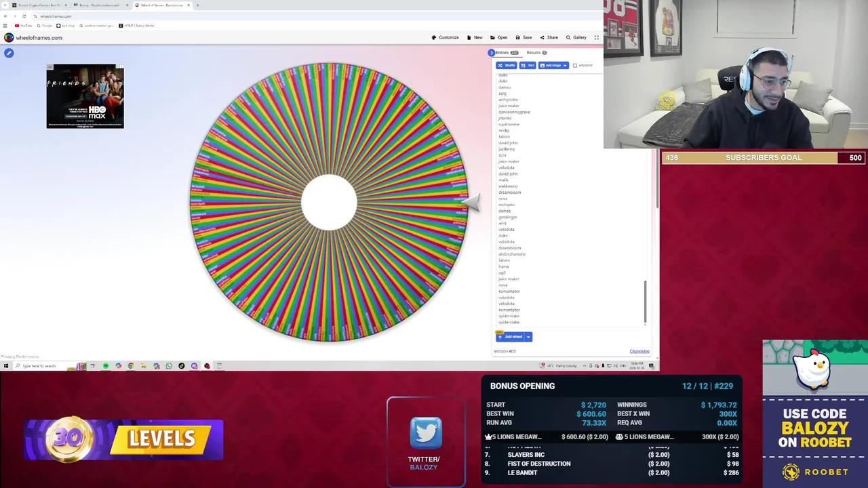The width and height of the screenshot is (868, 488).
Task: Click the 'wakkewoo' entry
Action: (x=508, y=186)
